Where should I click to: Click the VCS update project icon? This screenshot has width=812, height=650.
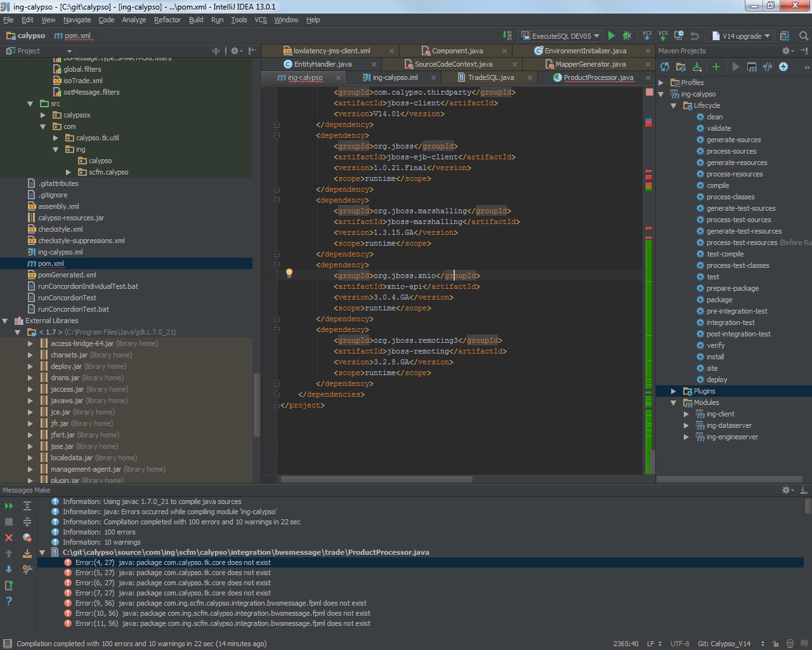(x=647, y=36)
